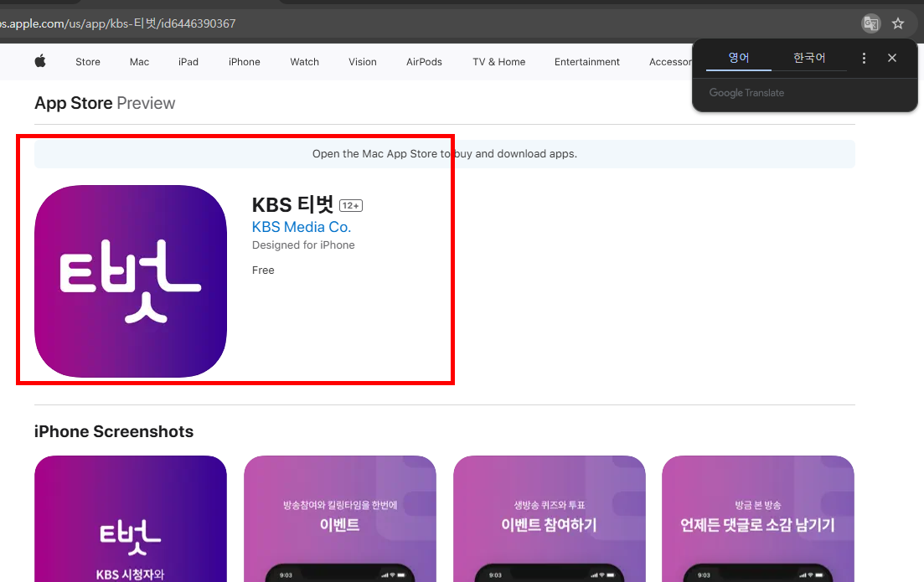Viewport: 924px width, 582px height.
Task: Dismiss the Google Translate popup
Action: coord(891,57)
